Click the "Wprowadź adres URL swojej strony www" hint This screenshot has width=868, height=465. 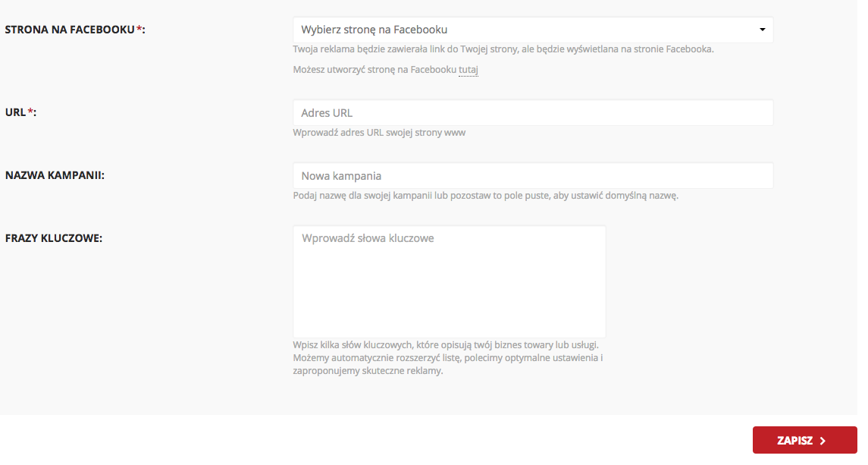[379, 133]
